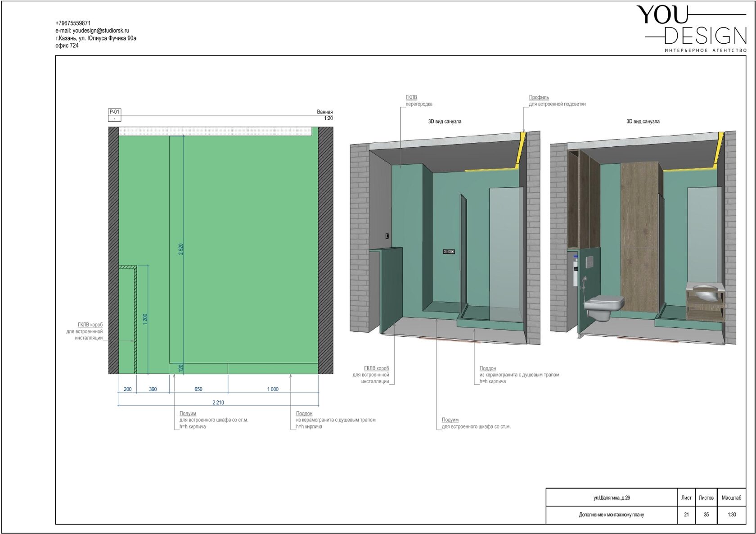
Task: Click the ГКЛВ перегородка annotation label
Action: point(419,100)
